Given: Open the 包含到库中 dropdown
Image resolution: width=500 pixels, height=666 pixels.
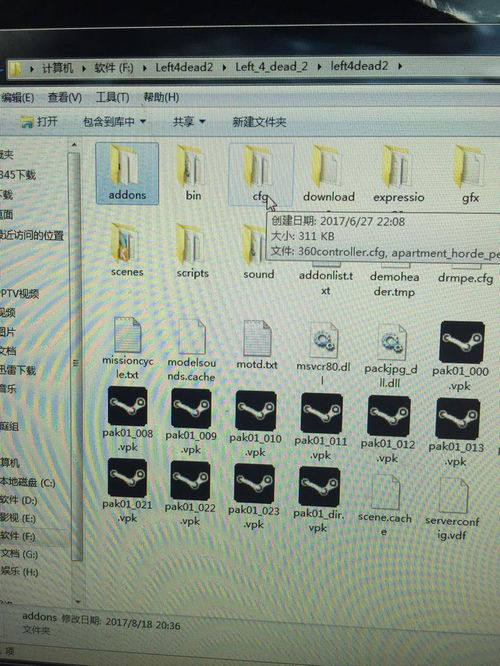Looking at the screenshot, I should (114, 122).
